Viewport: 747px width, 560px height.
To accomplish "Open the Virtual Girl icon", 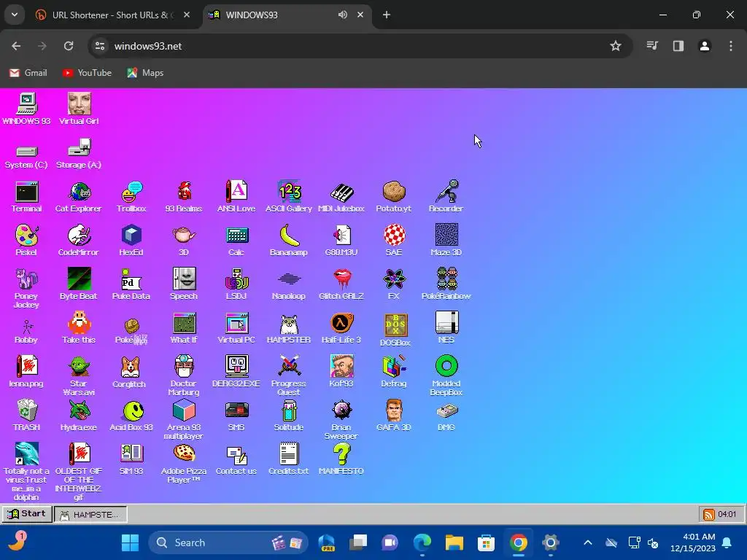I will tap(79, 109).
